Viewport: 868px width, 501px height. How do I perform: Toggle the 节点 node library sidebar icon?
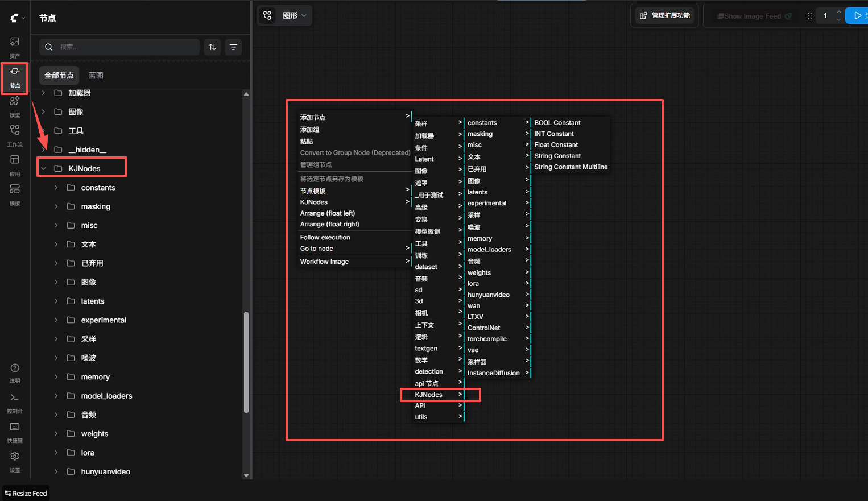[15, 77]
